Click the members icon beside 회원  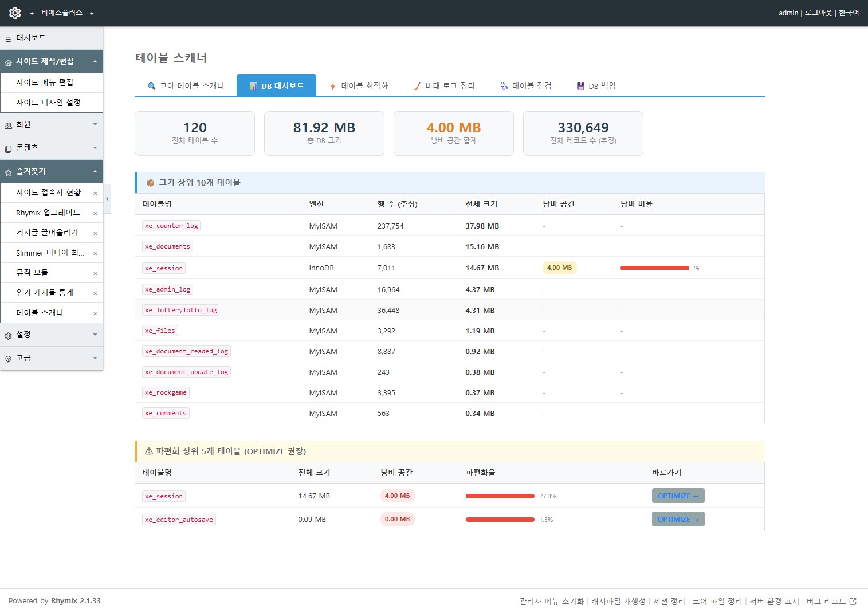[8, 125]
